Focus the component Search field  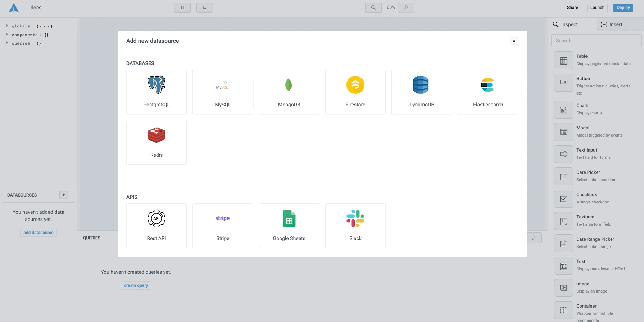pyautogui.click(x=596, y=41)
